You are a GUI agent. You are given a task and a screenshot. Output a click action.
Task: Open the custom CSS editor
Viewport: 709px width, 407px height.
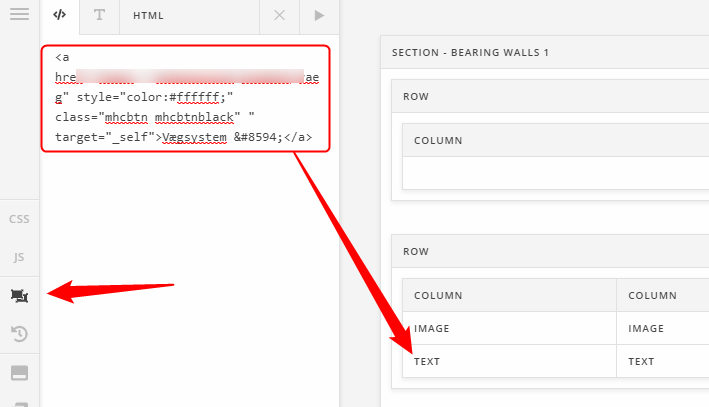tap(19, 219)
